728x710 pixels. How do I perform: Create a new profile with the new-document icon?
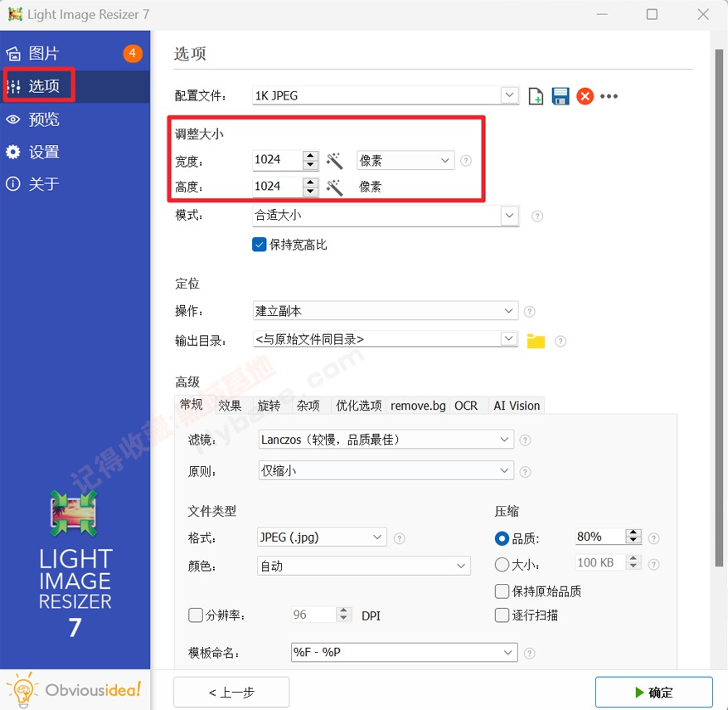click(536, 95)
